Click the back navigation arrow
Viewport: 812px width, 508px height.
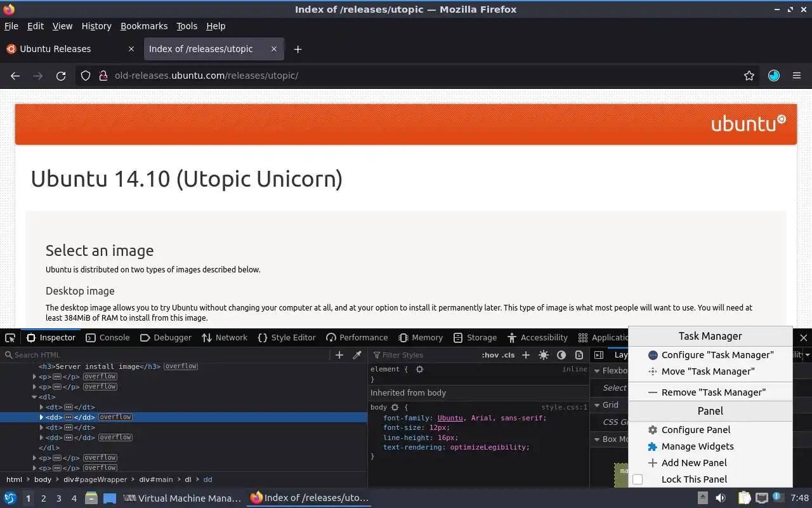tap(15, 76)
